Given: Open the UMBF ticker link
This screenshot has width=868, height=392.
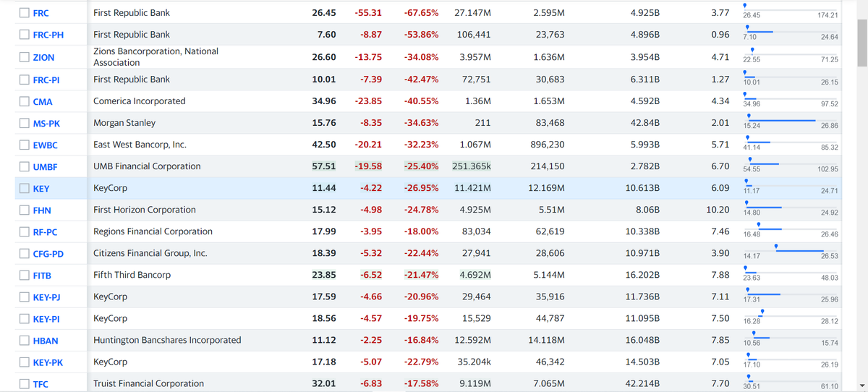Looking at the screenshot, I should point(45,168).
